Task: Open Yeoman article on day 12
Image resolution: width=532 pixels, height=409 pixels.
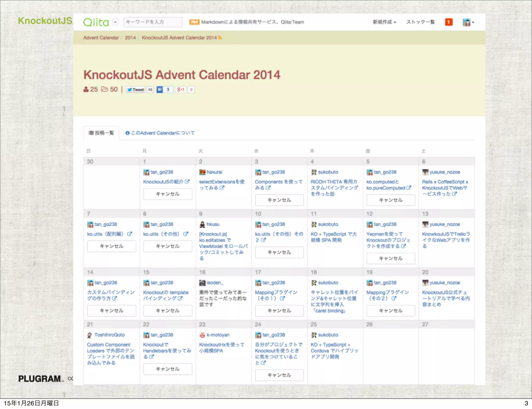Action: [x=388, y=240]
